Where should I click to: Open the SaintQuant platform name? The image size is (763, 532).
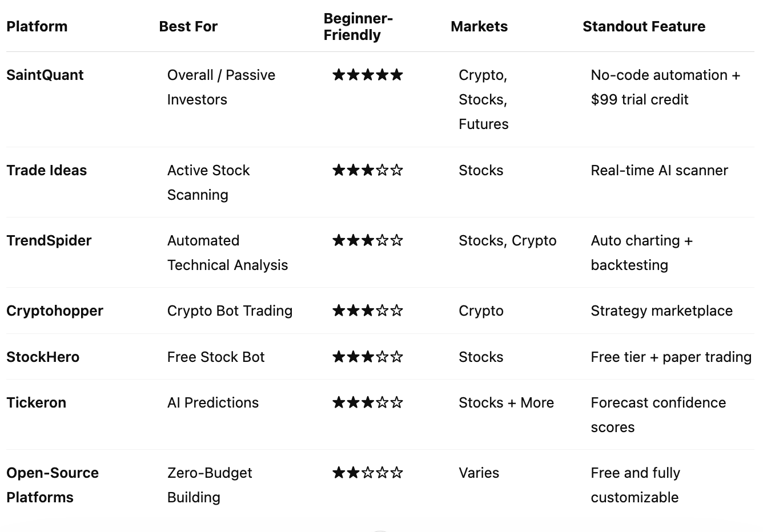point(45,75)
